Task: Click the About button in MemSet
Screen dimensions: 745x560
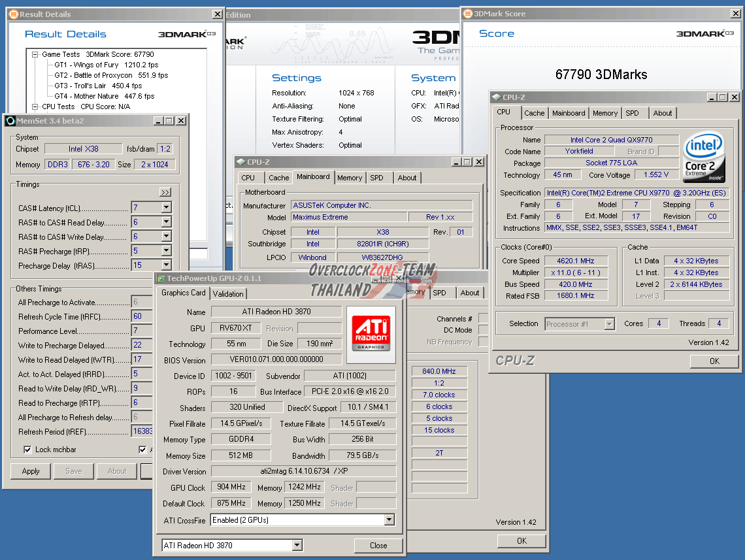Action: (117, 471)
